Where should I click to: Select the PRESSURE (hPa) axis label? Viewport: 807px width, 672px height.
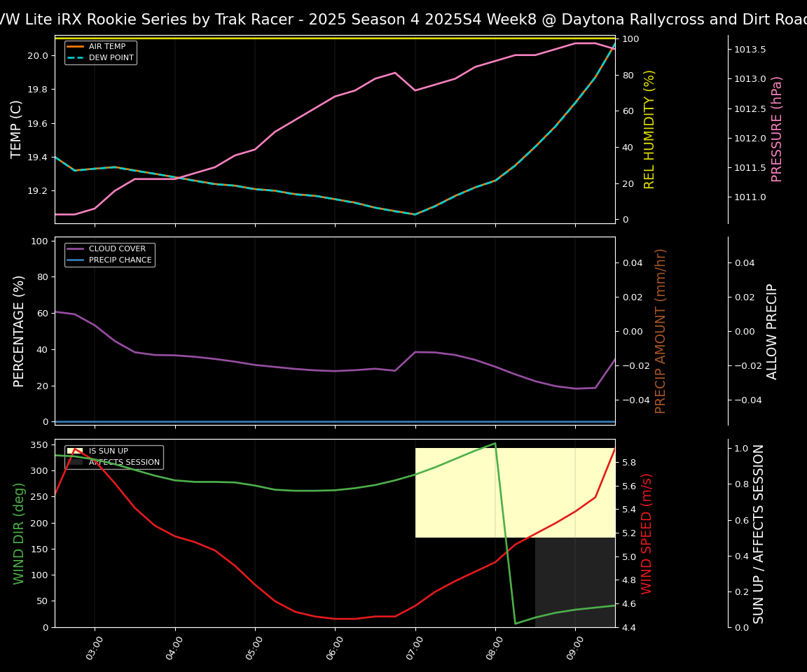point(777,129)
